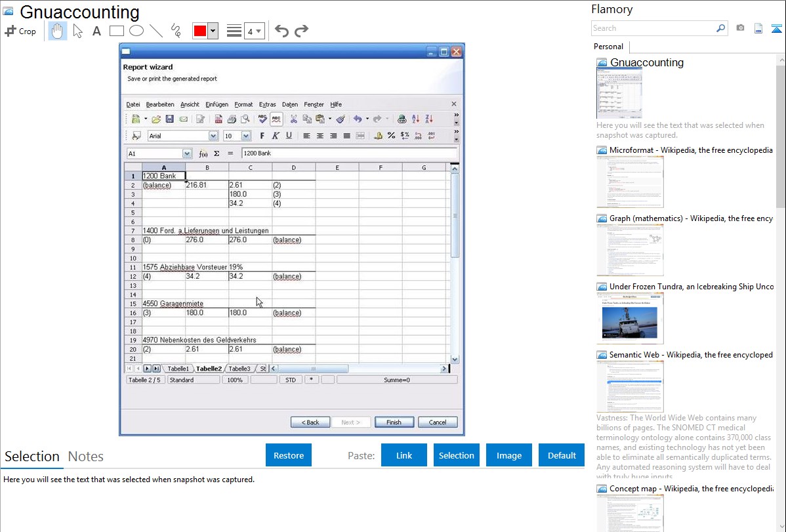786x532 pixels.
Task: Toggle auto spellcheck ABC icon
Action: [x=276, y=119]
